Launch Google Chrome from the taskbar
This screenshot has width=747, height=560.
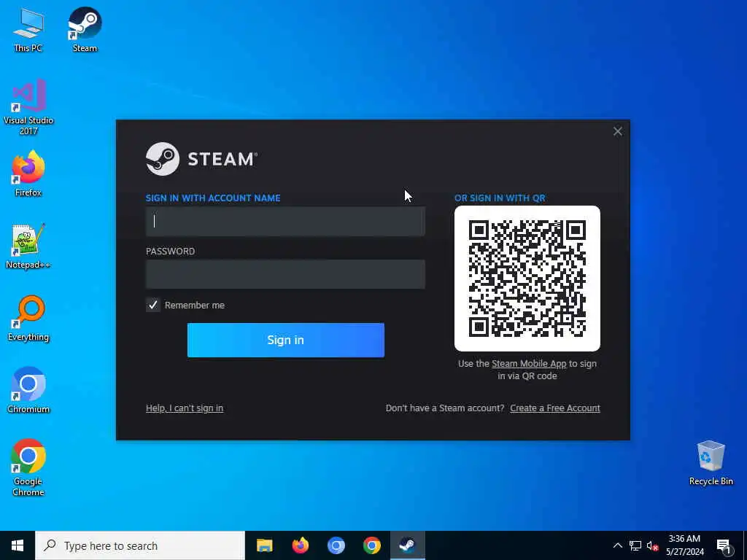click(x=371, y=545)
